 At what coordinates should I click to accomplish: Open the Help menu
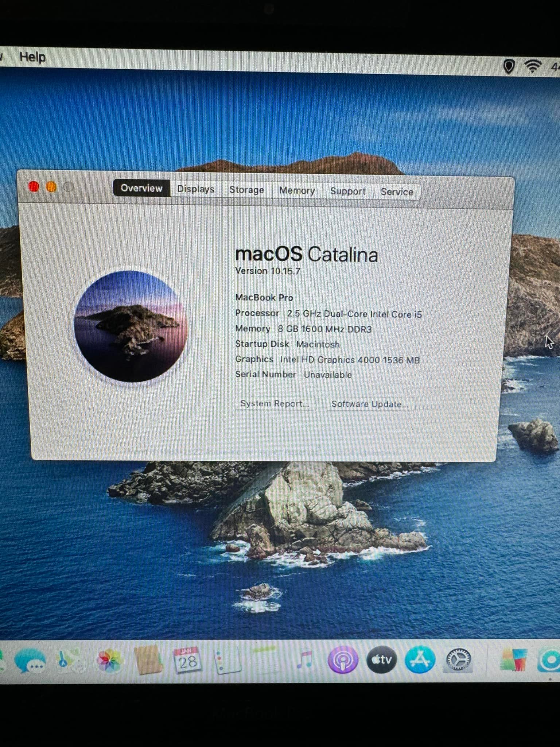tap(33, 57)
